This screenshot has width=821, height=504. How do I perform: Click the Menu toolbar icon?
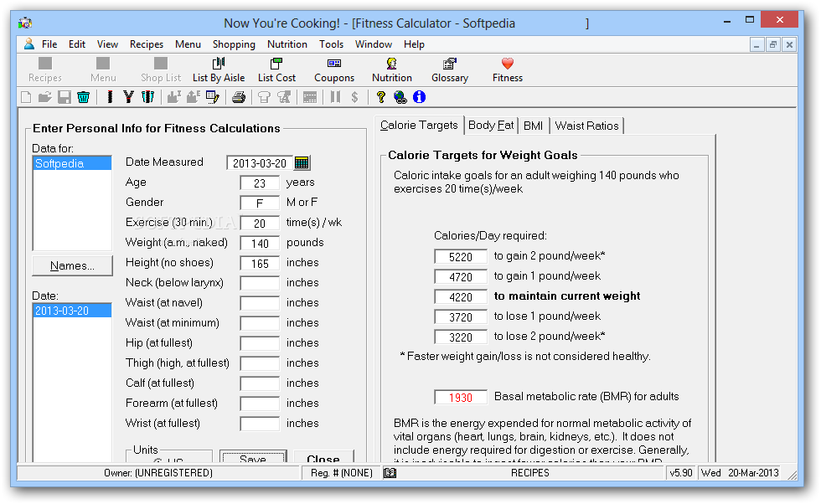point(103,69)
